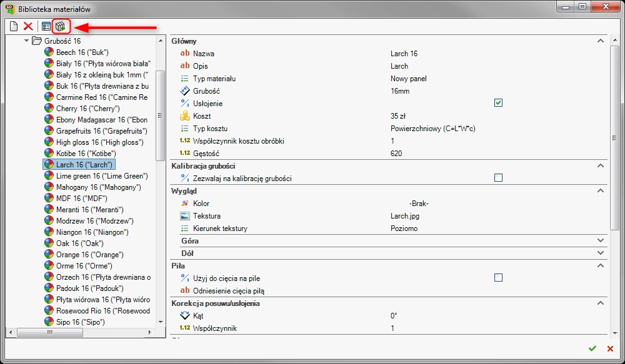This screenshot has width=625, height=364.
Task: Enable Zezwalaj na kalibrację grubości
Action: point(498,178)
